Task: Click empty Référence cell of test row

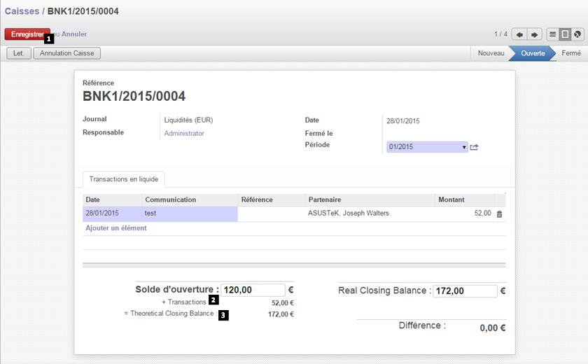Action: pyautogui.click(x=272, y=213)
